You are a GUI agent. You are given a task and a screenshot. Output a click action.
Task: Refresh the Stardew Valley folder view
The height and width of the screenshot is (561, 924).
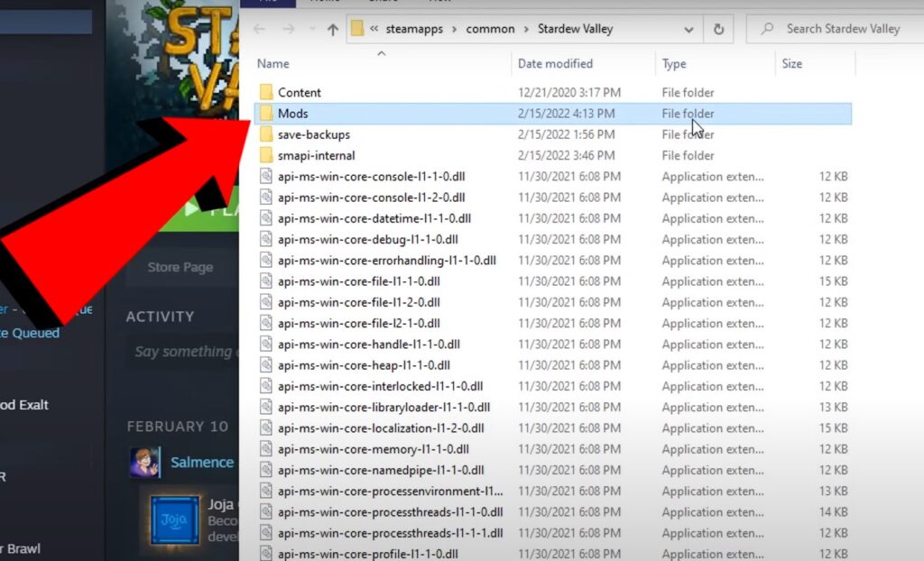pos(718,29)
